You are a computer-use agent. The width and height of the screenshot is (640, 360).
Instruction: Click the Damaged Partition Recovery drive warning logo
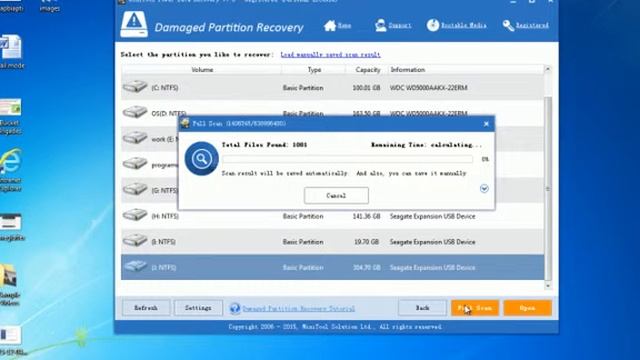[x=134, y=24]
